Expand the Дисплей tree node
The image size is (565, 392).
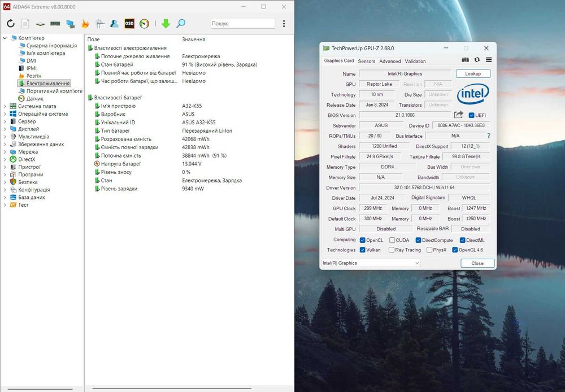point(5,129)
